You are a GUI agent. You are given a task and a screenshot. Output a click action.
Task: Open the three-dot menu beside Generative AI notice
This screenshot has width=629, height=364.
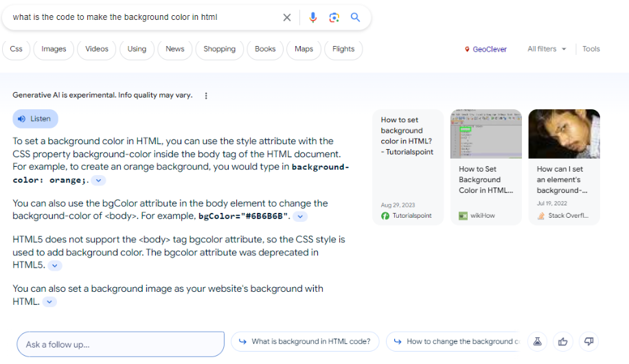pyautogui.click(x=206, y=95)
